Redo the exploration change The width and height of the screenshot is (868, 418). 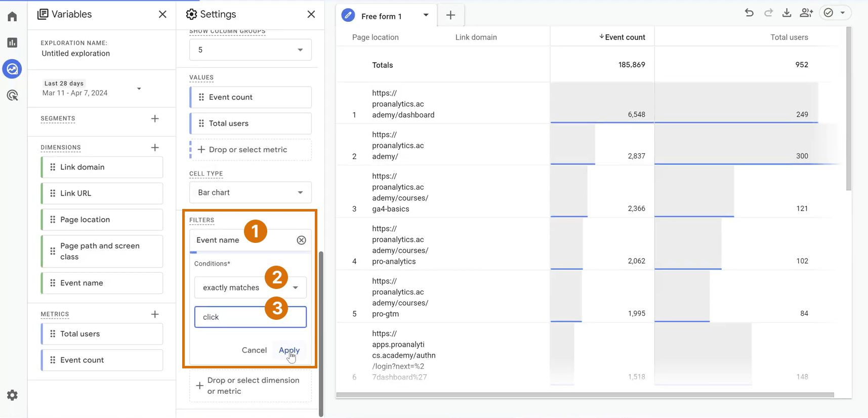[768, 13]
